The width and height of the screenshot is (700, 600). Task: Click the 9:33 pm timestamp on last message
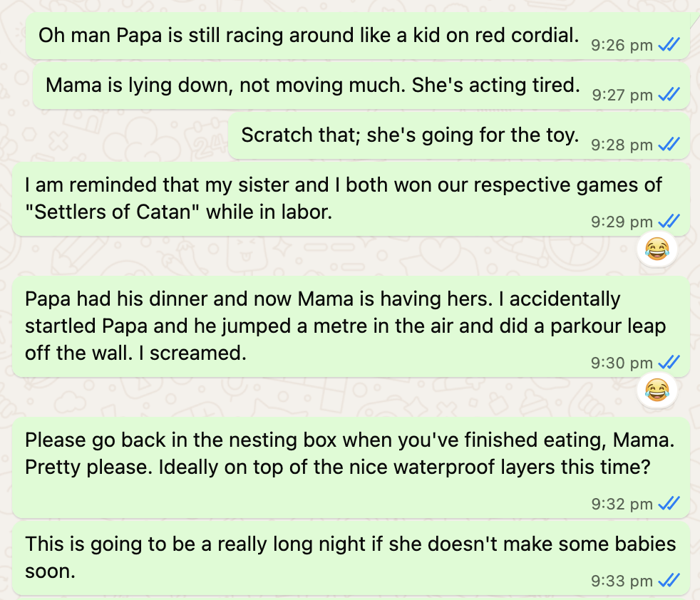coord(622,581)
